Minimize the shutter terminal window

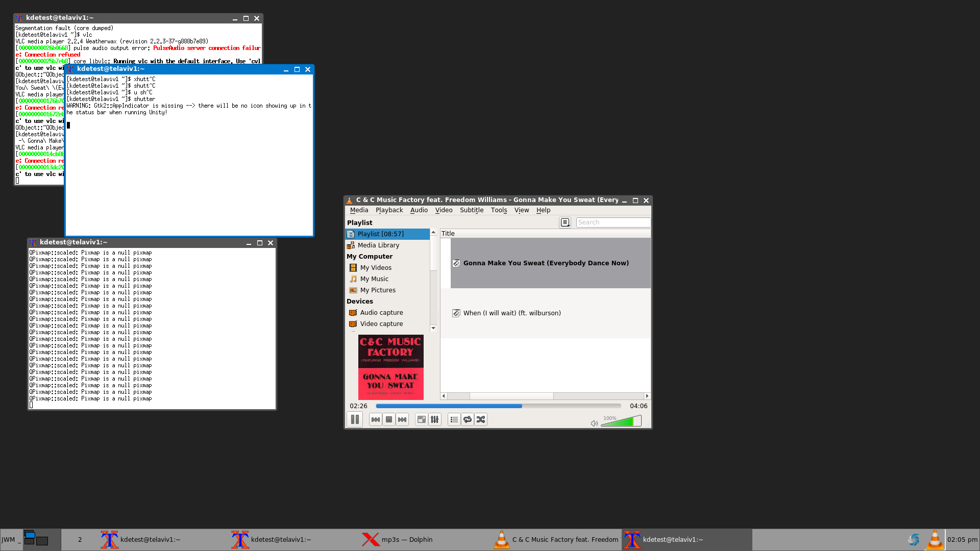point(286,69)
